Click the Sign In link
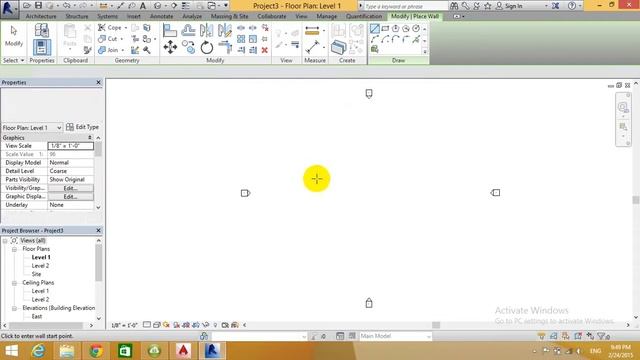 [x=509, y=6]
